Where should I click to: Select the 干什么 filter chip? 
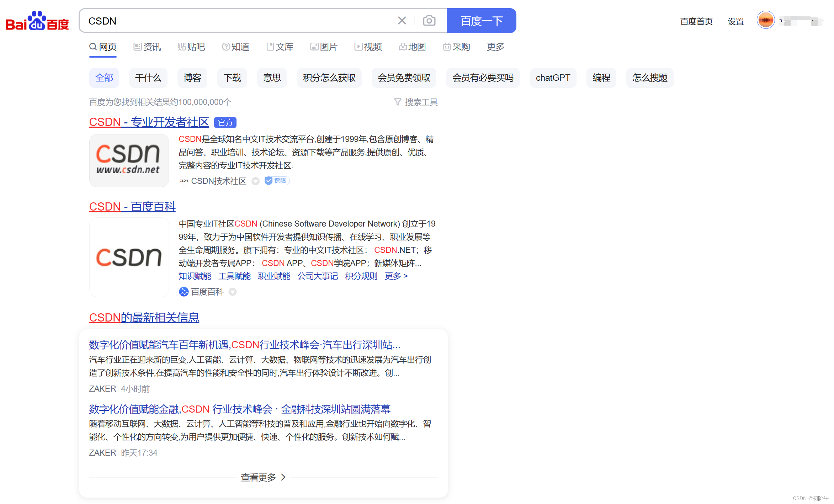tap(148, 78)
